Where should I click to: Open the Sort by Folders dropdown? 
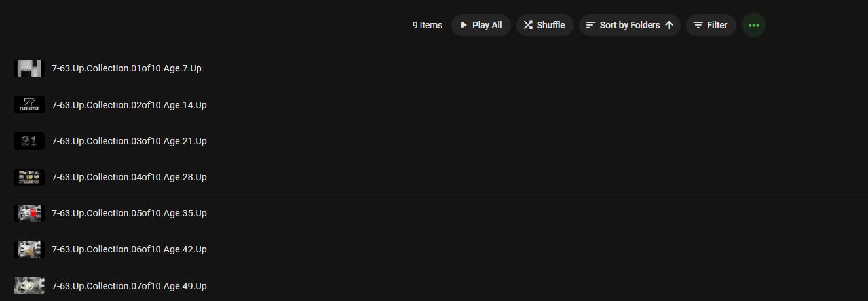630,25
